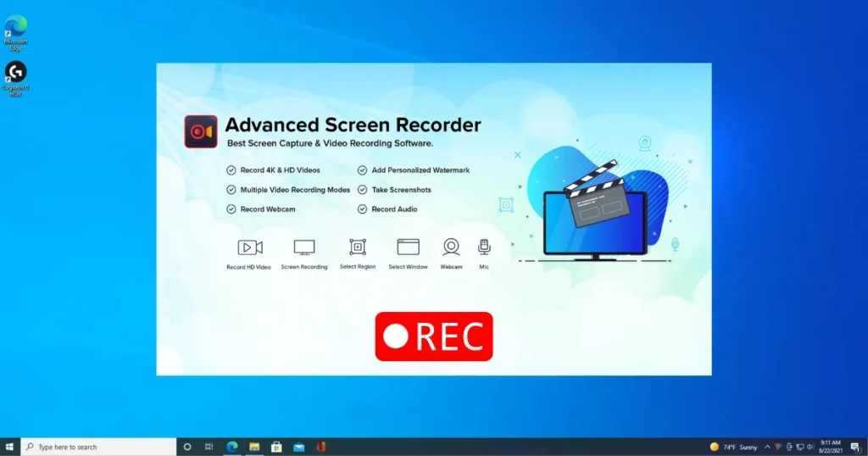Image resolution: width=868 pixels, height=456 pixels.
Task: Expand the hidden system tray icons chevron
Action: tap(767, 447)
